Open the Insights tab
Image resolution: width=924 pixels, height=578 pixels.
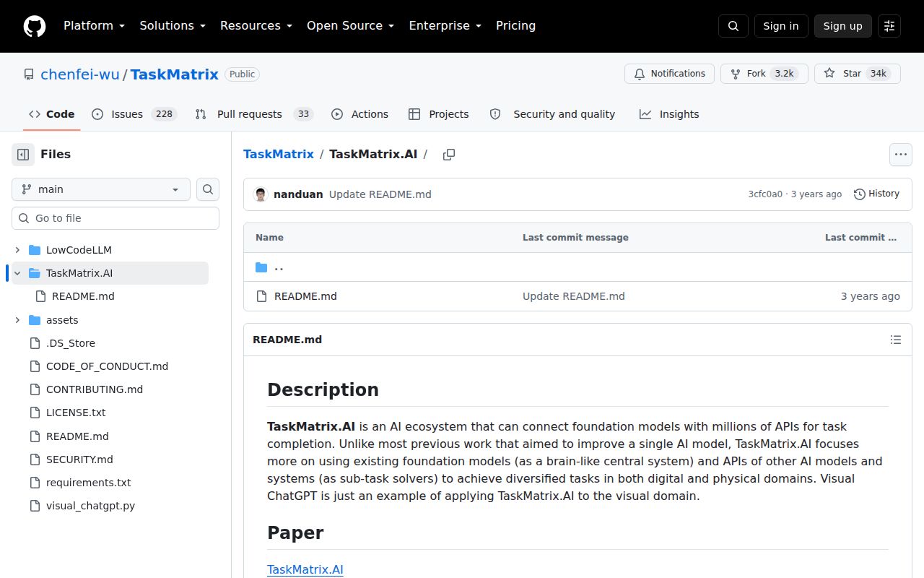tap(669, 114)
